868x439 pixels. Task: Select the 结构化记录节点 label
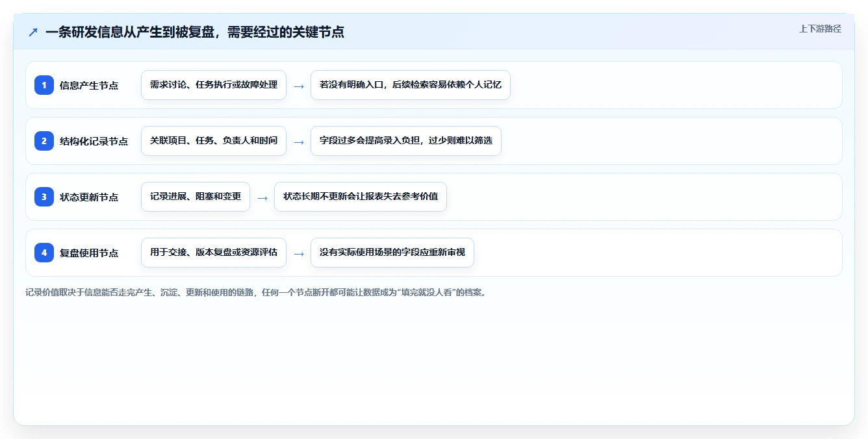click(94, 141)
